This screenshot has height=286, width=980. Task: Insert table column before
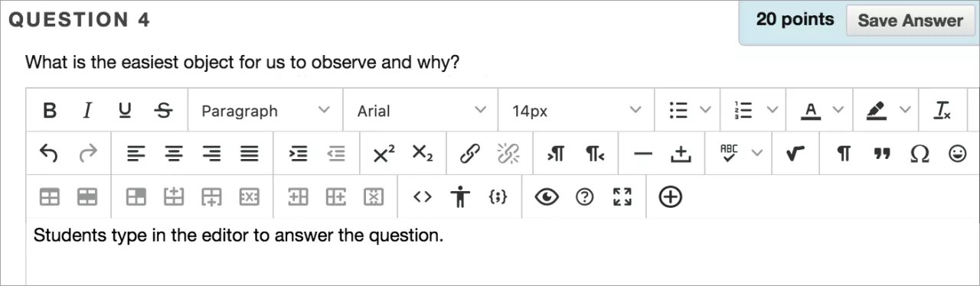(298, 197)
